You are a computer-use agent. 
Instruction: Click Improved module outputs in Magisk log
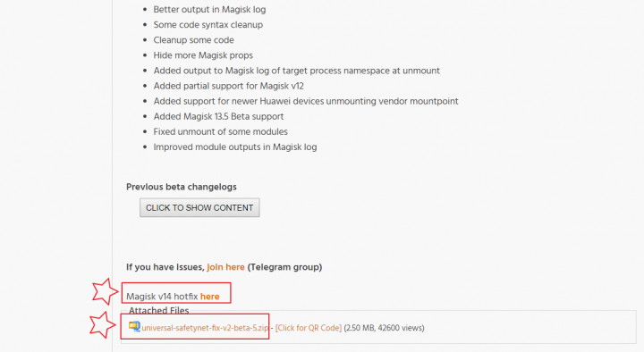click(235, 147)
